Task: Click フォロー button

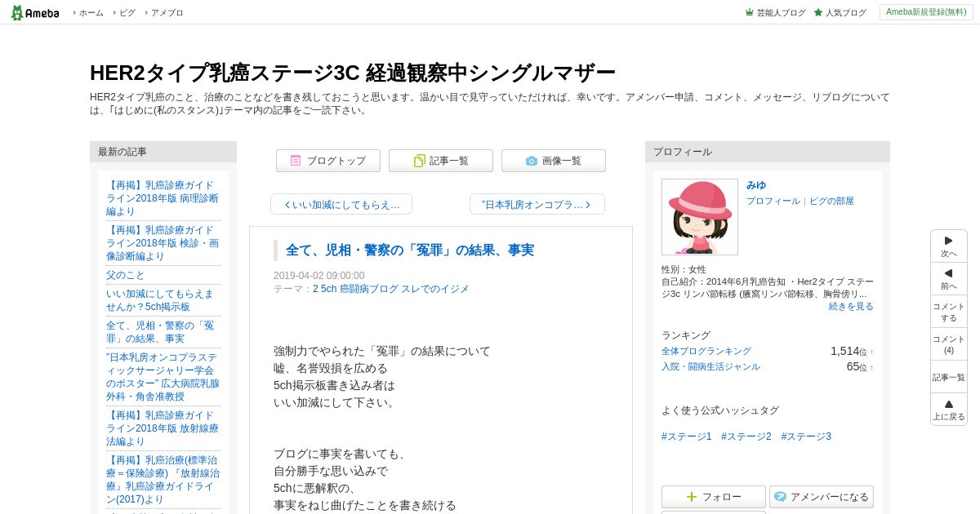Action: (x=714, y=497)
